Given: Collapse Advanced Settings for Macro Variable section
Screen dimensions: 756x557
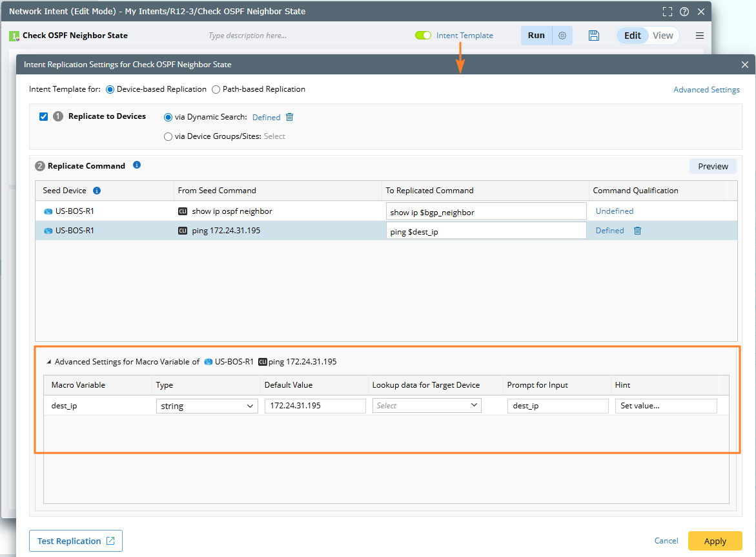Looking at the screenshot, I should tap(48, 362).
